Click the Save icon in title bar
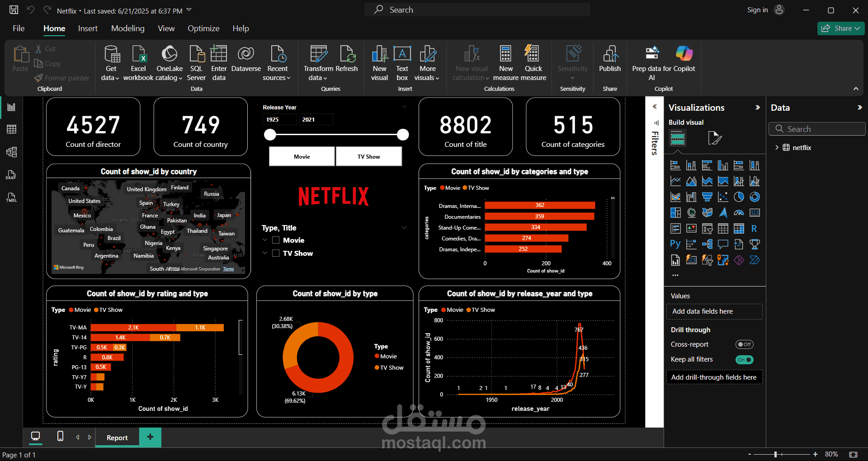The height and width of the screenshot is (461, 868). (14, 9)
